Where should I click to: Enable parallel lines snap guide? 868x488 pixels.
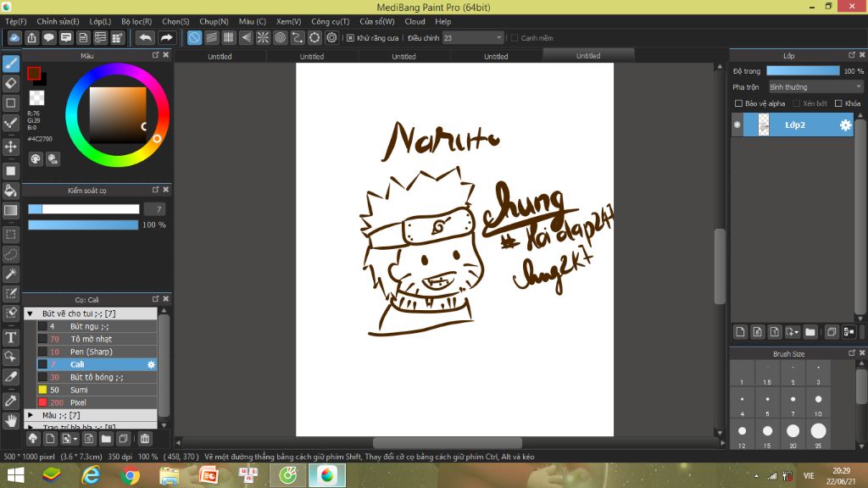pyautogui.click(x=211, y=37)
